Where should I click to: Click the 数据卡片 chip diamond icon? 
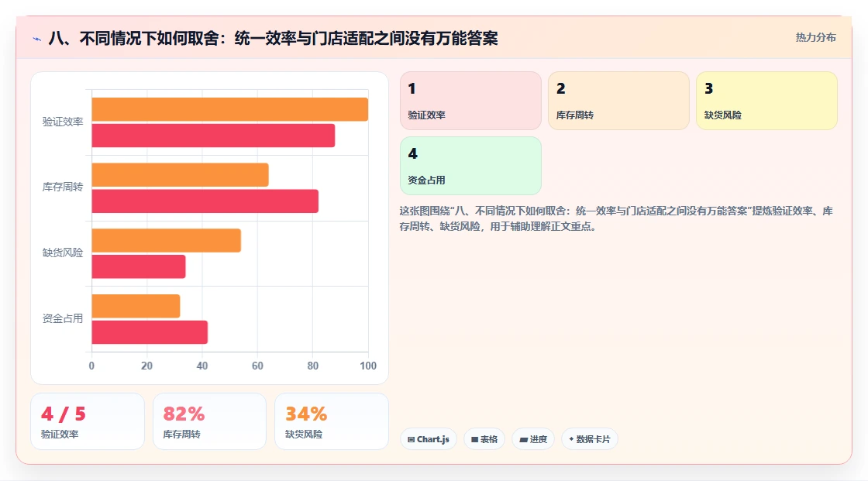571,439
